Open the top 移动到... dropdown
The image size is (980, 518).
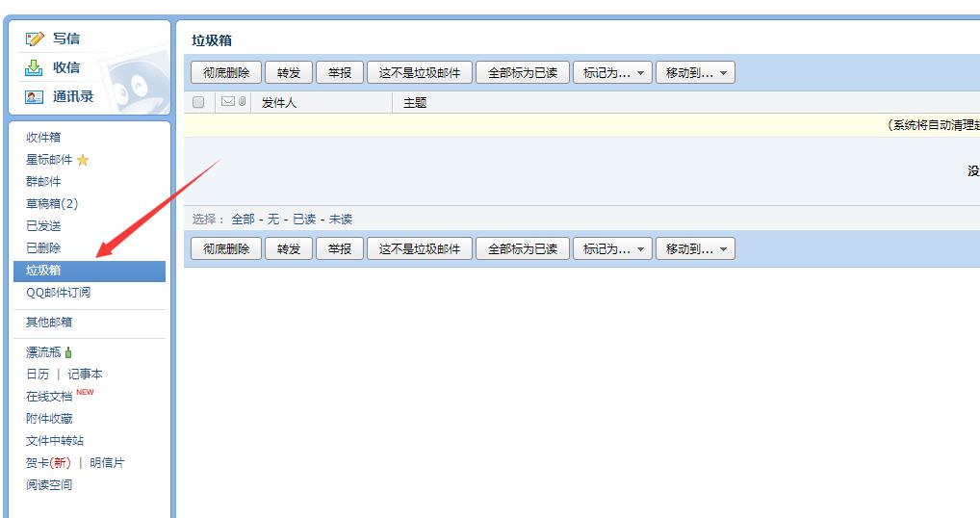pyautogui.click(x=695, y=72)
